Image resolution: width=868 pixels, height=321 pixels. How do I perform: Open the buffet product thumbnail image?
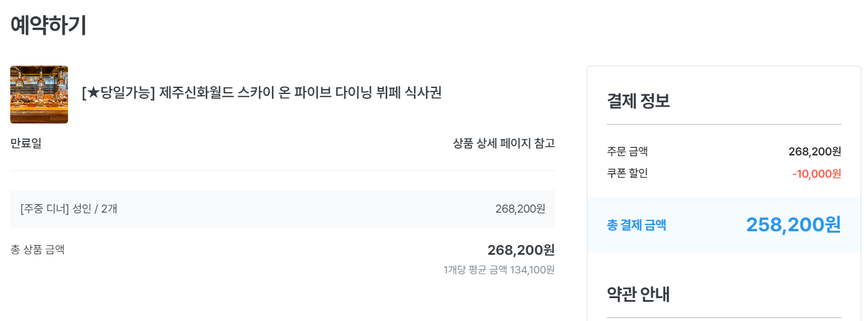click(x=39, y=95)
